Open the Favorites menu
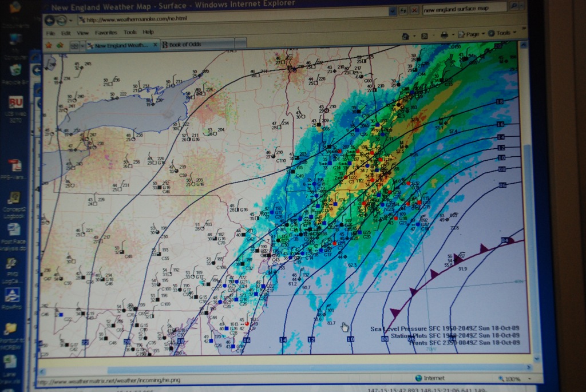Image resolution: width=586 pixels, height=392 pixels. (105, 33)
